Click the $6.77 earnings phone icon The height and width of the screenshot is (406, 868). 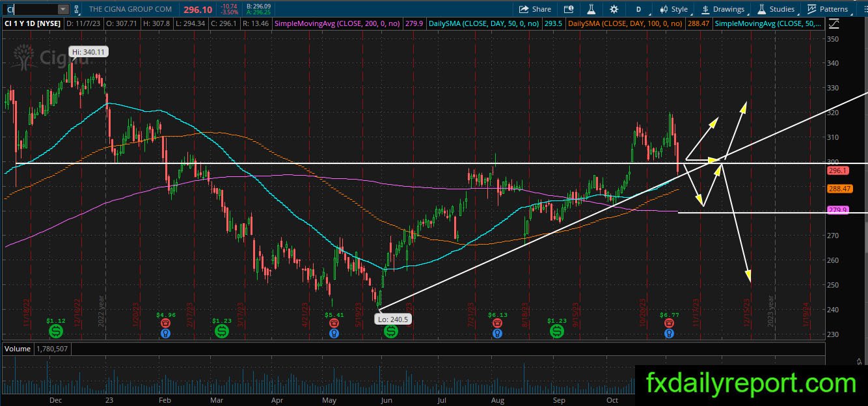(x=669, y=323)
